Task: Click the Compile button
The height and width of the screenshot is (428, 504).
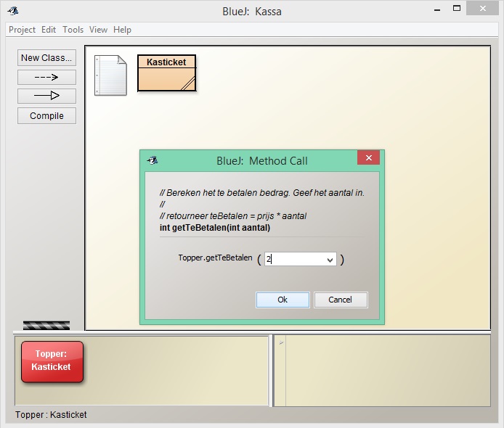Action: [46, 115]
